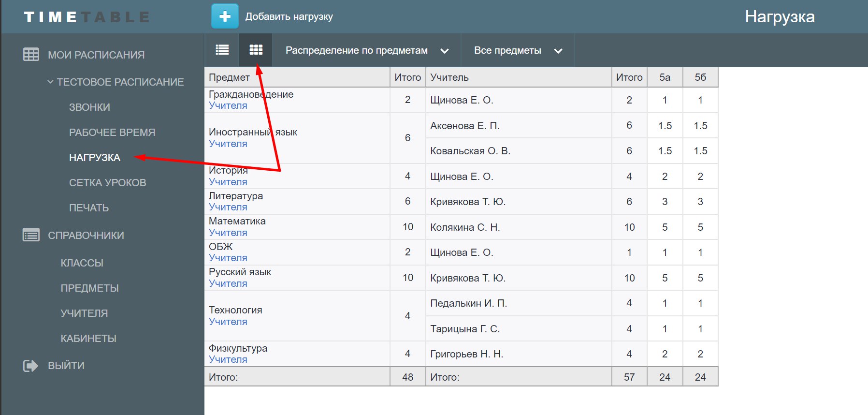
Task: Select teacher Аксенова Е. П.
Action: [x=465, y=126]
